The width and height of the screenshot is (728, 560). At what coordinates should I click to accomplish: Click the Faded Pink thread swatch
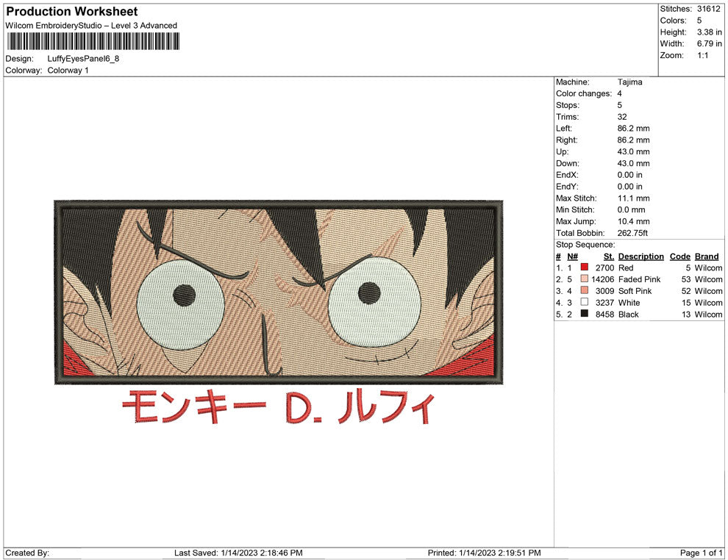[x=584, y=279]
